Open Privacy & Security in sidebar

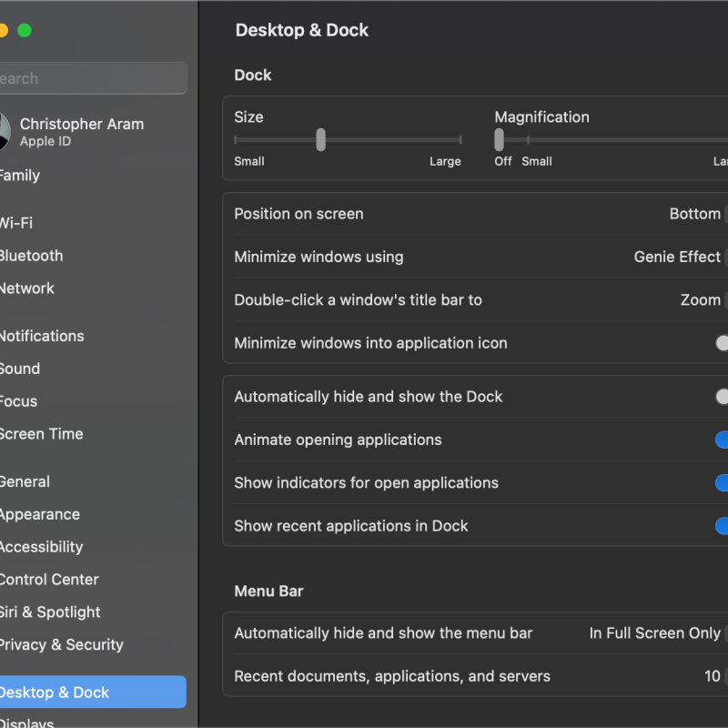point(61,644)
